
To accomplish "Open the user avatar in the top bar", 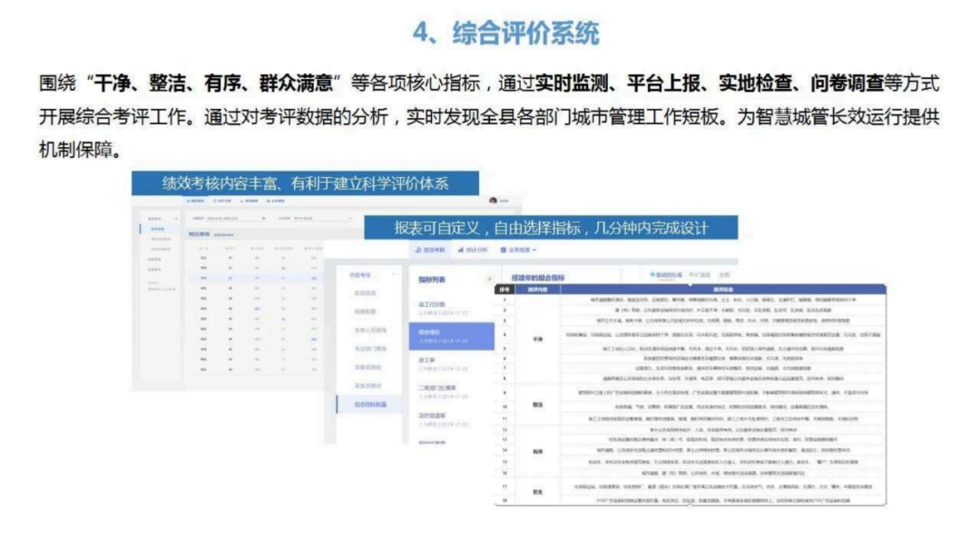I will [x=494, y=200].
